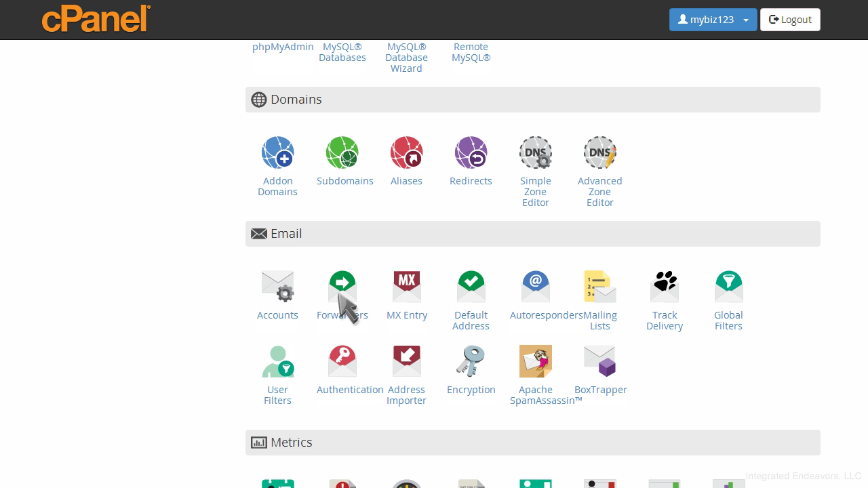Screen dimensions: 868x488
Task: Open the Encryption keys icon
Action: (x=471, y=361)
